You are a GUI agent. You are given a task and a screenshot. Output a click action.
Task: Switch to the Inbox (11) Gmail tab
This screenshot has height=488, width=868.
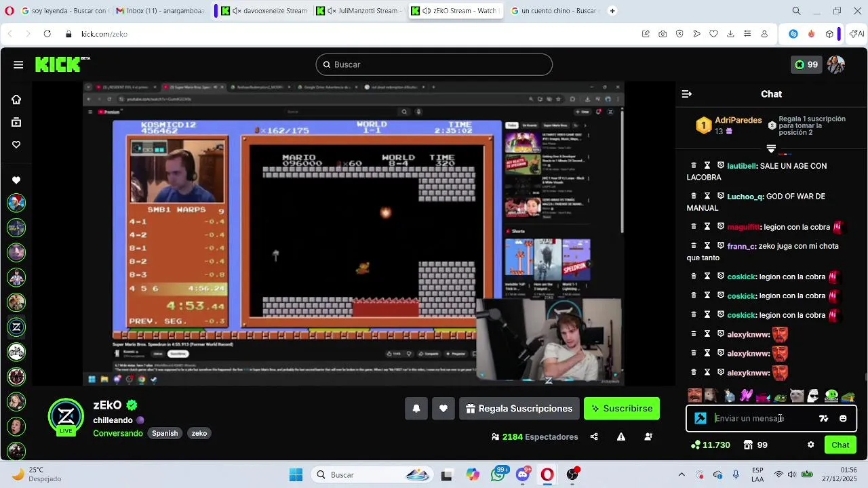pyautogui.click(x=161, y=11)
